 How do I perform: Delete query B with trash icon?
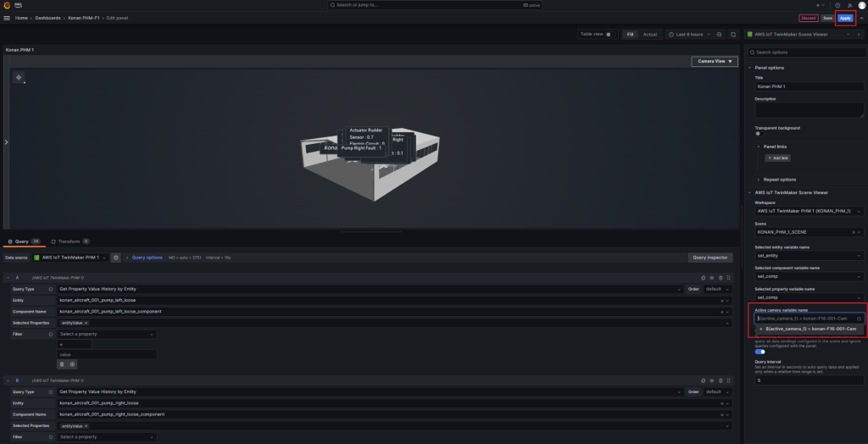721,380
